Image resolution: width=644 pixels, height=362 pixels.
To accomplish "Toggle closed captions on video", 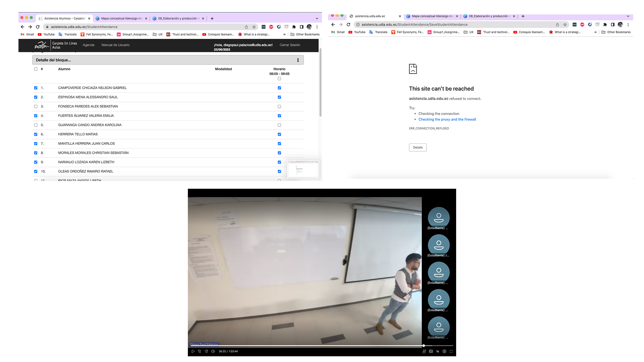I will coord(431,351).
